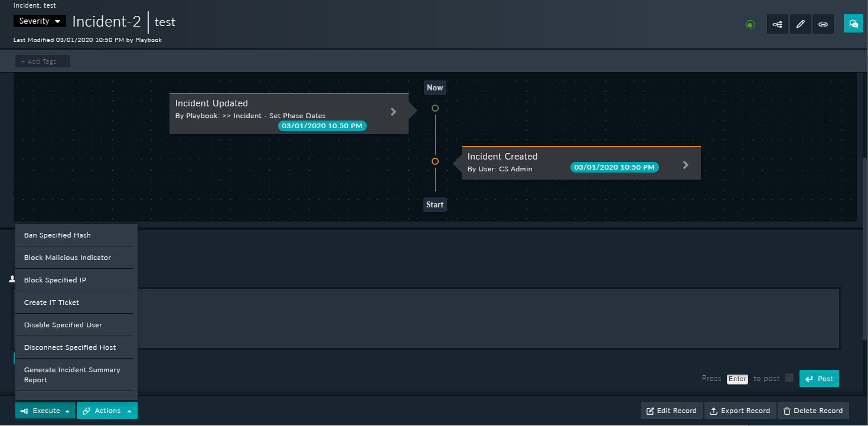868x426 pixels.
Task: Click the edit icon on Edit Record
Action: (648, 410)
